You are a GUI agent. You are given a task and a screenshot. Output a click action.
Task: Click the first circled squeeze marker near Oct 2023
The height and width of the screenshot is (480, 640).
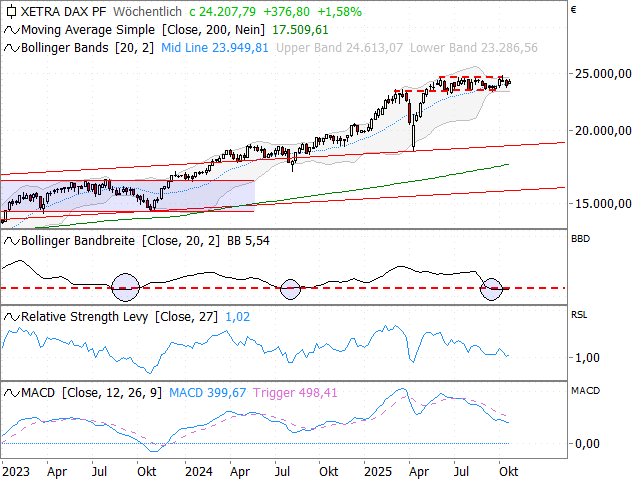[126, 287]
